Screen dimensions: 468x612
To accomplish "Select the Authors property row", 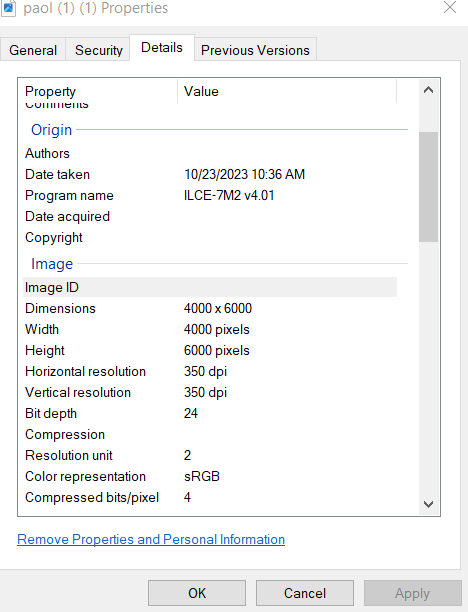I will [210, 153].
